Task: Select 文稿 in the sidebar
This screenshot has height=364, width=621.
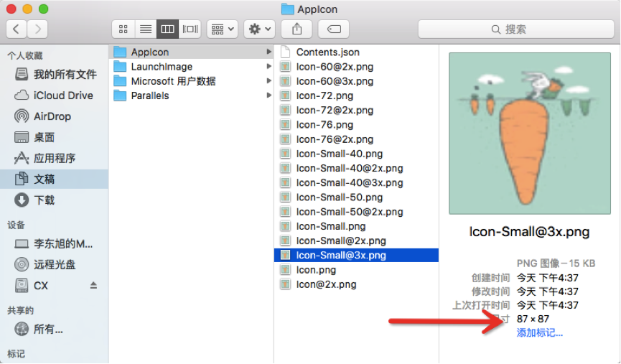Action: [x=54, y=179]
